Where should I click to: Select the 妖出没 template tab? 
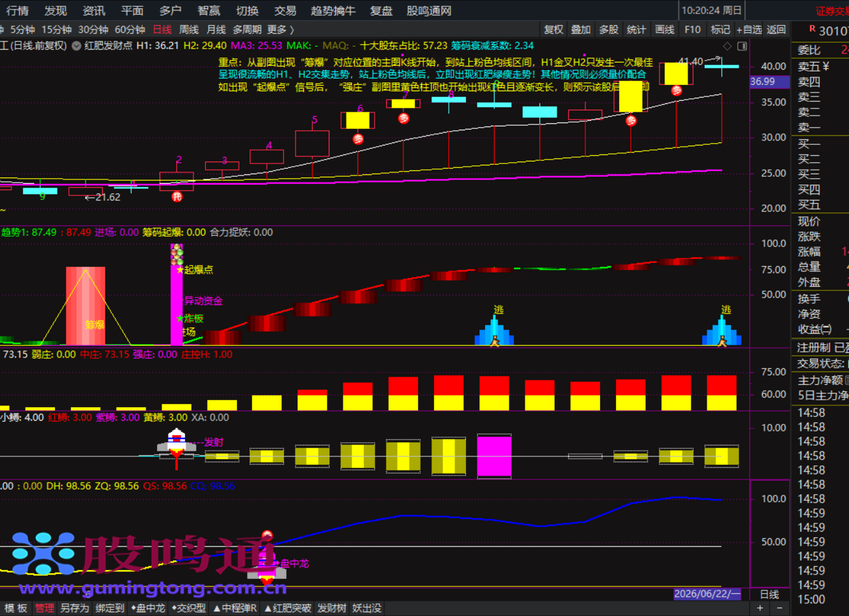[x=367, y=608]
